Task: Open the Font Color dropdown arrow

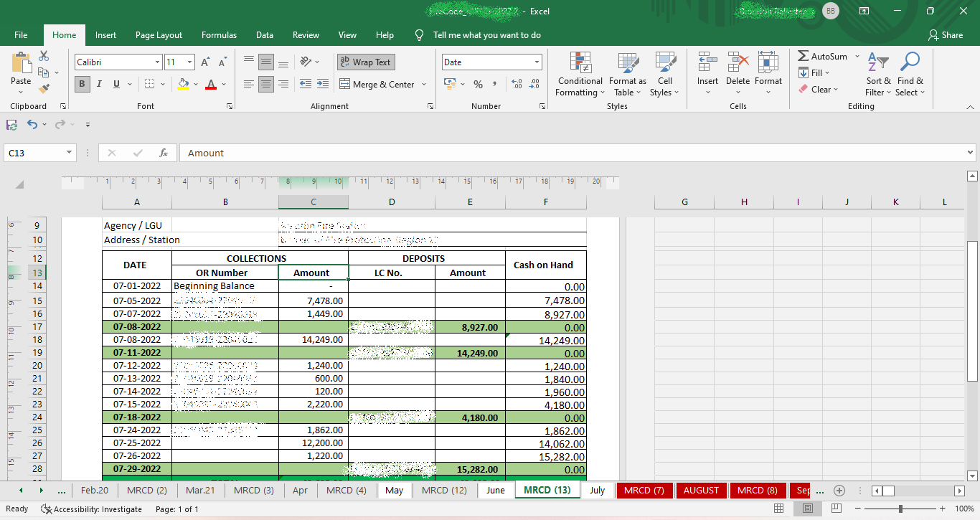Action: click(x=224, y=84)
